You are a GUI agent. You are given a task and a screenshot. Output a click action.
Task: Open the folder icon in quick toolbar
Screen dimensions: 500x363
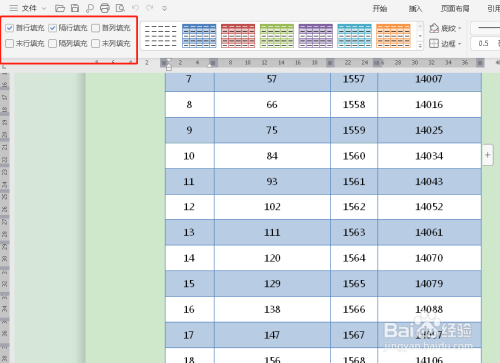(60, 8)
